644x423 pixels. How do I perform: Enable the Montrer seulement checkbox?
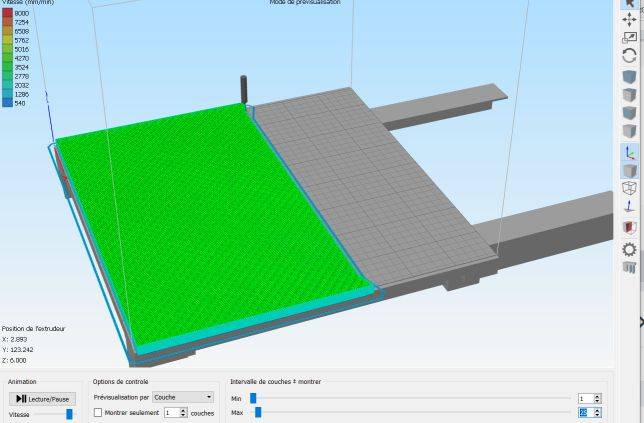98,412
